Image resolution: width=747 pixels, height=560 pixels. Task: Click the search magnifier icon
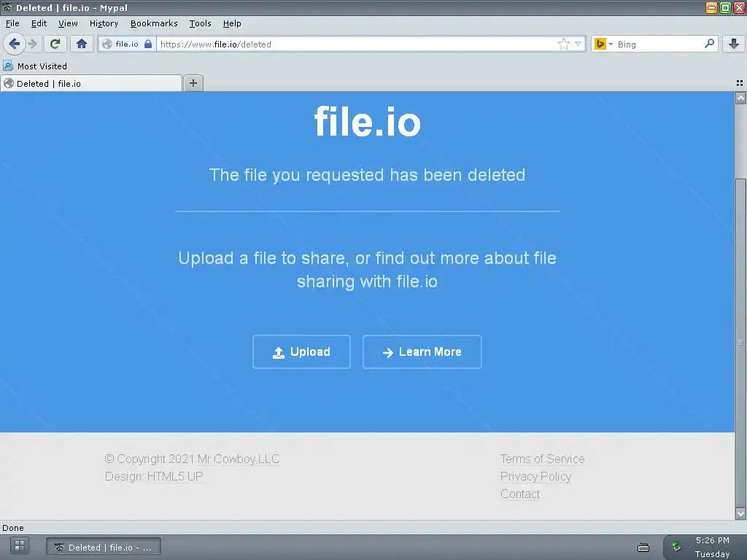click(709, 44)
